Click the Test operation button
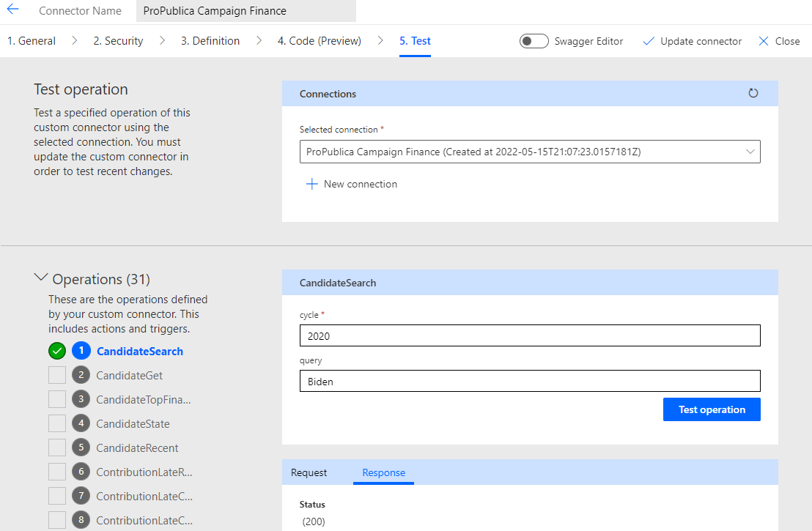The height and width of the screenshot is (531, 812). click(x=712, y=409)
